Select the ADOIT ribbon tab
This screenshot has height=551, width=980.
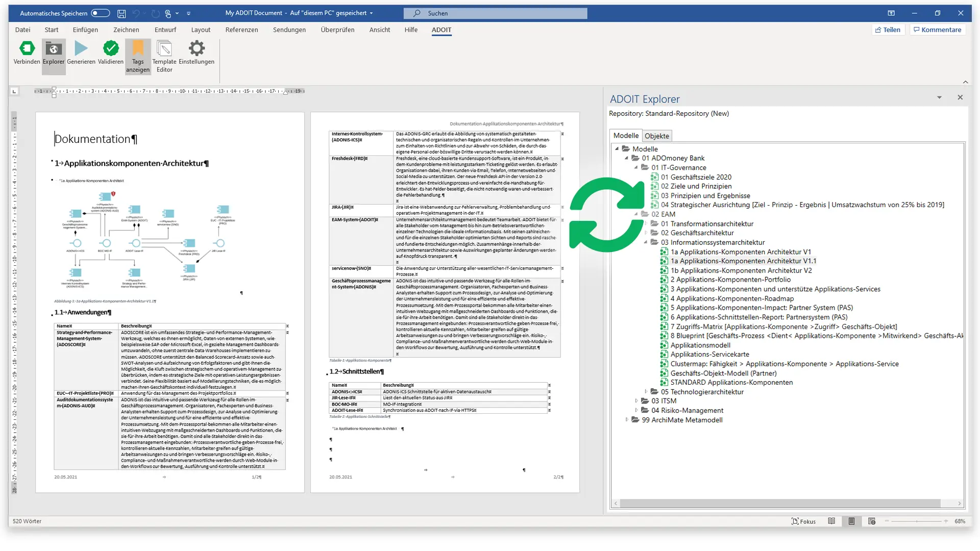tap(442, 30)
